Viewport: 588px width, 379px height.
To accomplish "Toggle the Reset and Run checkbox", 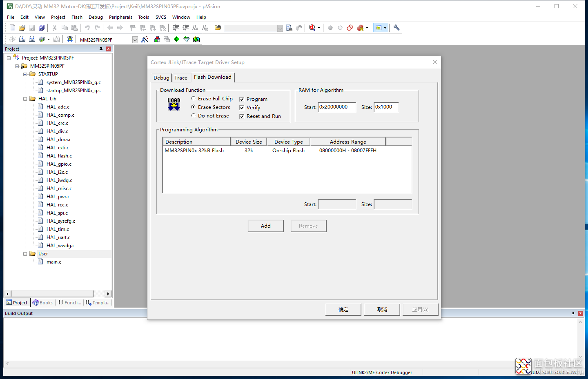I will 242,116.
